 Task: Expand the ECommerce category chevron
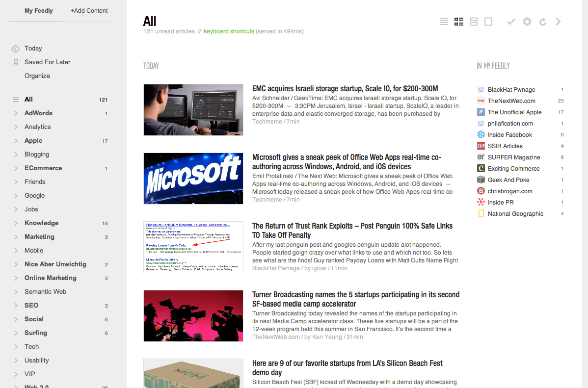tap(16, 168)
